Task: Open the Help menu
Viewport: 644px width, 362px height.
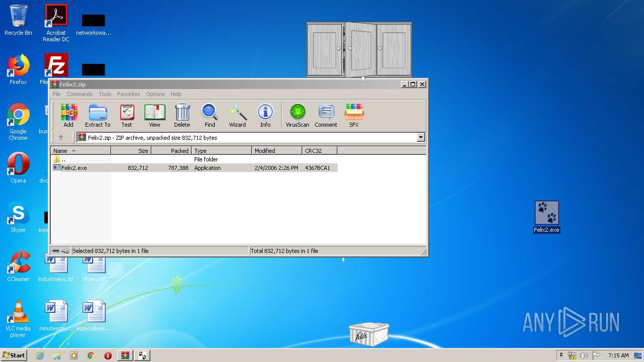Action: pyautogui.click(x=176, y=94)
